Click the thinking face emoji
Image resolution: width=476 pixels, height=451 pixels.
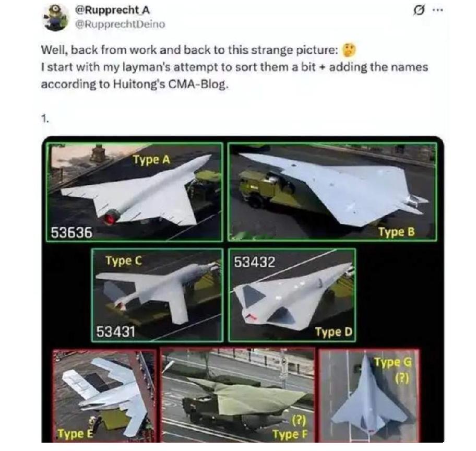(349, 51)
